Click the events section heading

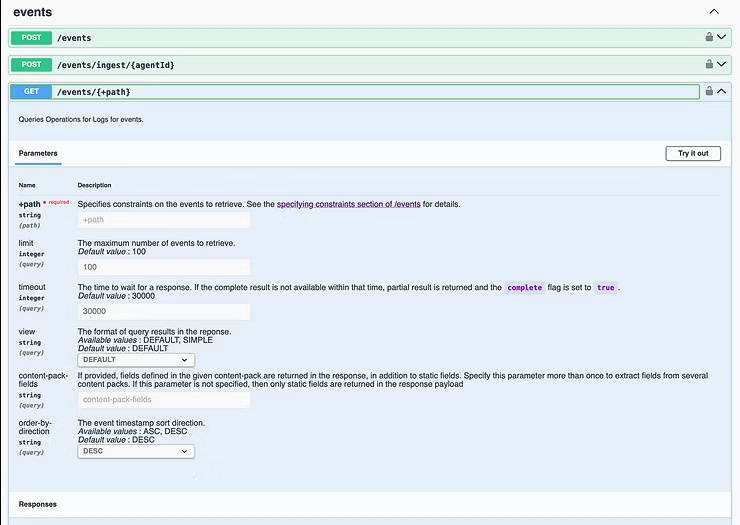point(33,12)
